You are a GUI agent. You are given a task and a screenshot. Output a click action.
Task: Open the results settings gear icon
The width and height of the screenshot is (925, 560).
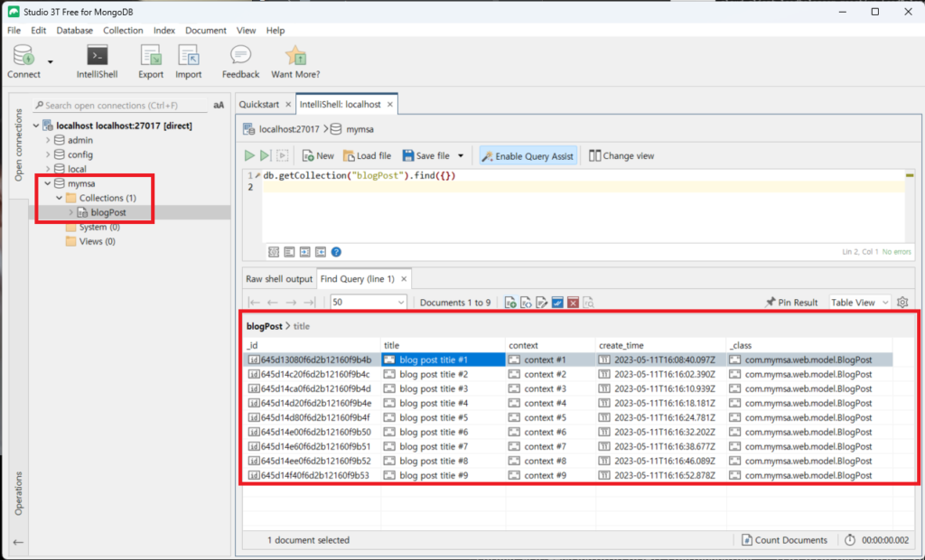[902, 302]
